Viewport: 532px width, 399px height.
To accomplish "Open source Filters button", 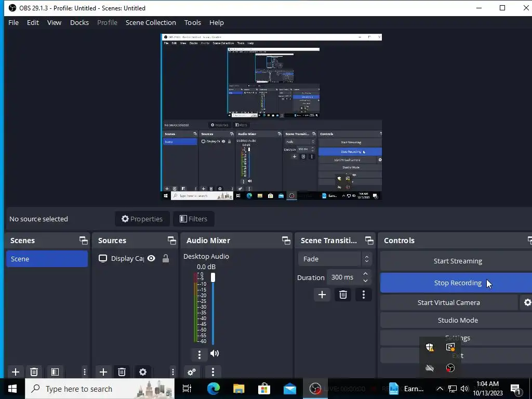I will [x=193, y=219].
